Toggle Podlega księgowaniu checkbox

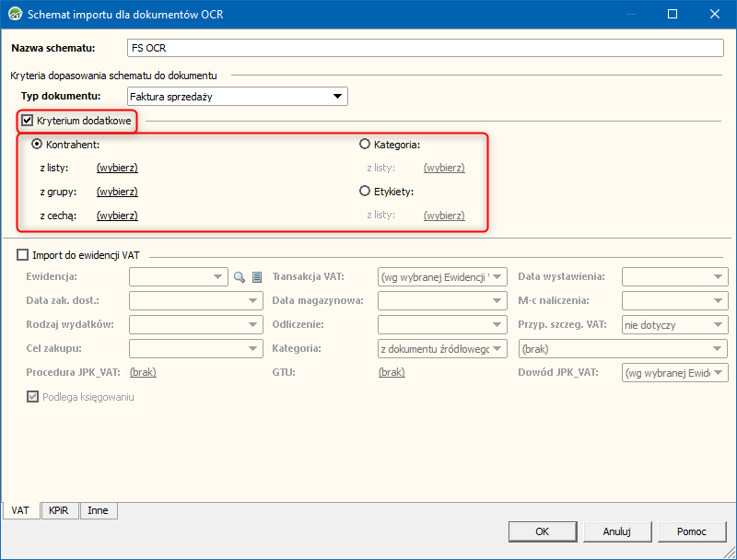pos(32,397)
